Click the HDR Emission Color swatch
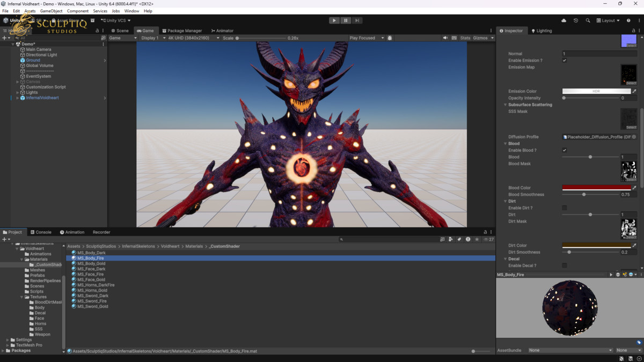 coord(596,91)
